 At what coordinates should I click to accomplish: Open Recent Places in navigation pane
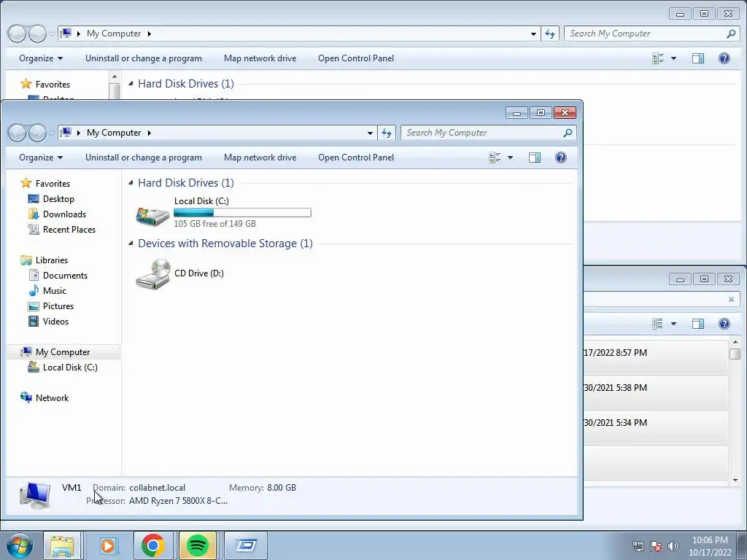pos(69,230)
